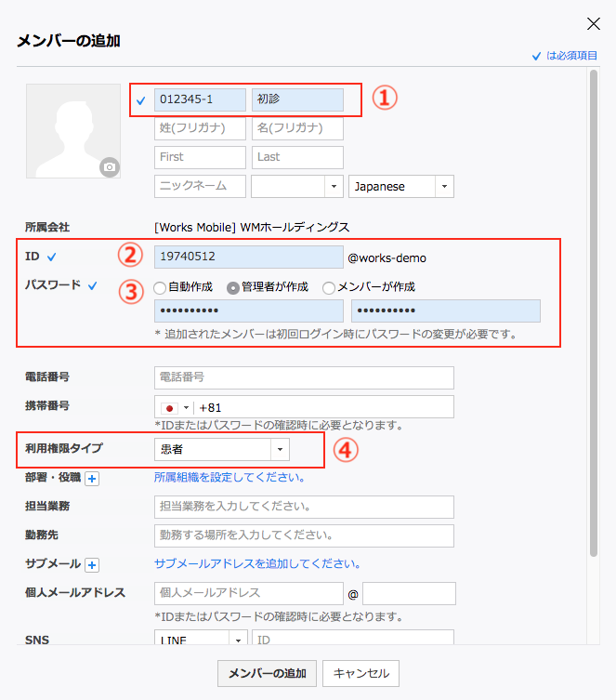The height and width of the screenshot is (700, 616).
Task: Expand the 利用権限タイプ dropdown showing 患者
Action: [x=222, y=450]
